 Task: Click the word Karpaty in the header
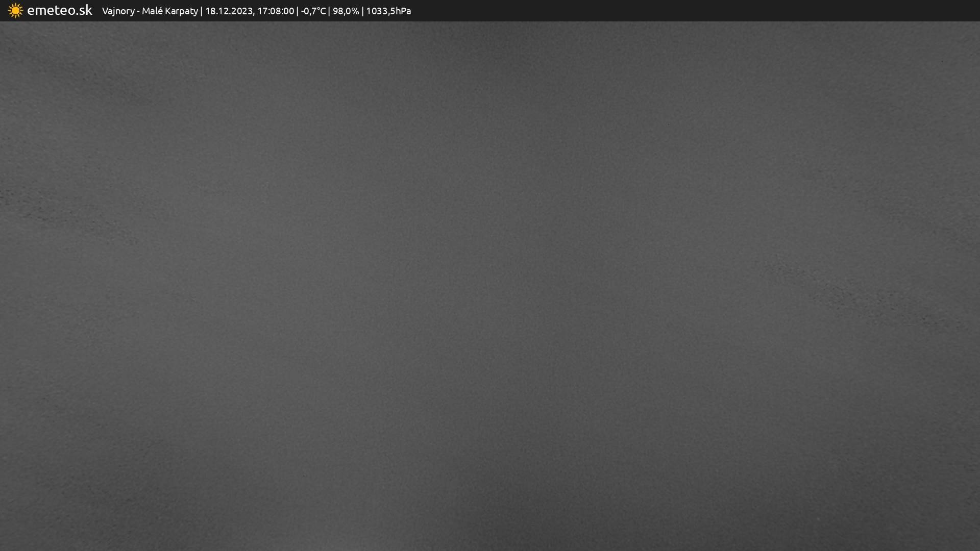click(181, 11)
